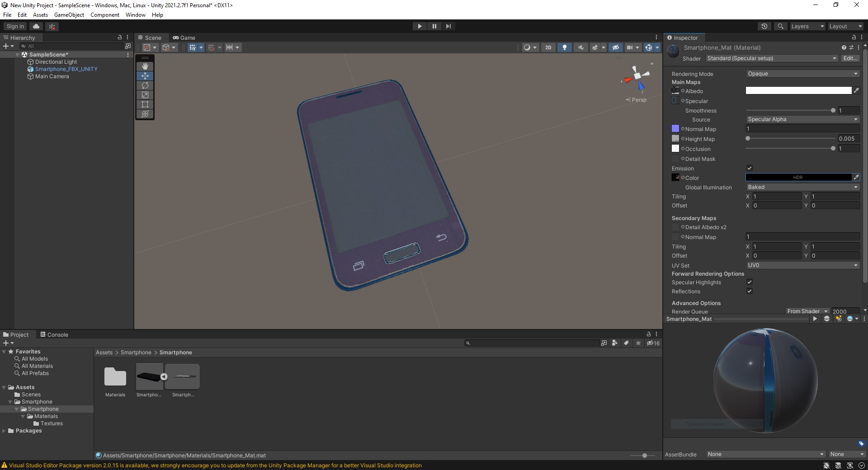868x470 pixels.
Task: Click the Play button
Action: [420, 26]
